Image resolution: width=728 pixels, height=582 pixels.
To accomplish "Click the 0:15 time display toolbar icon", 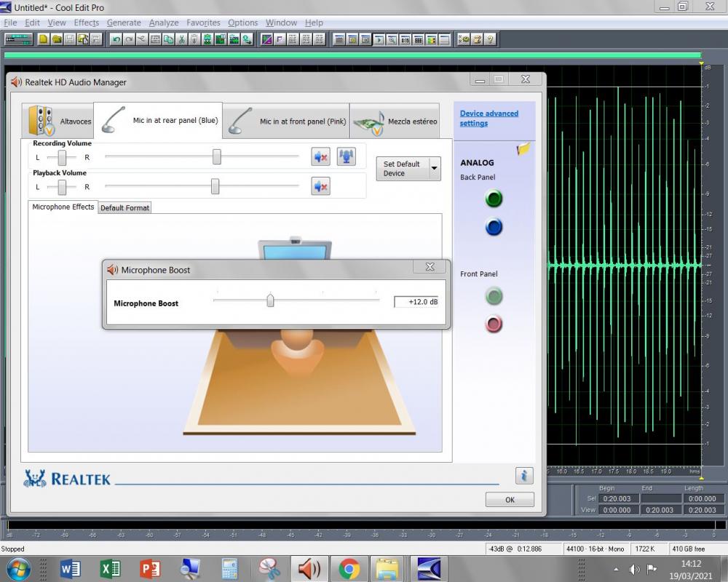I will coord(405,39).
